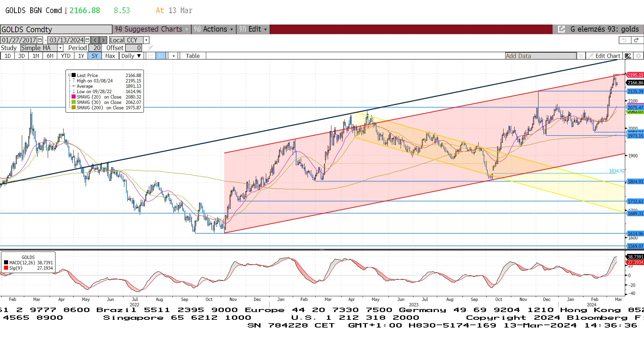Click the panel divider handle above MACD

322,250
